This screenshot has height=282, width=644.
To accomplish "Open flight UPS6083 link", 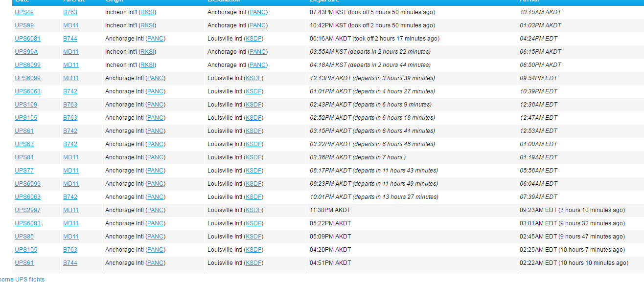I will coord(27,223).
